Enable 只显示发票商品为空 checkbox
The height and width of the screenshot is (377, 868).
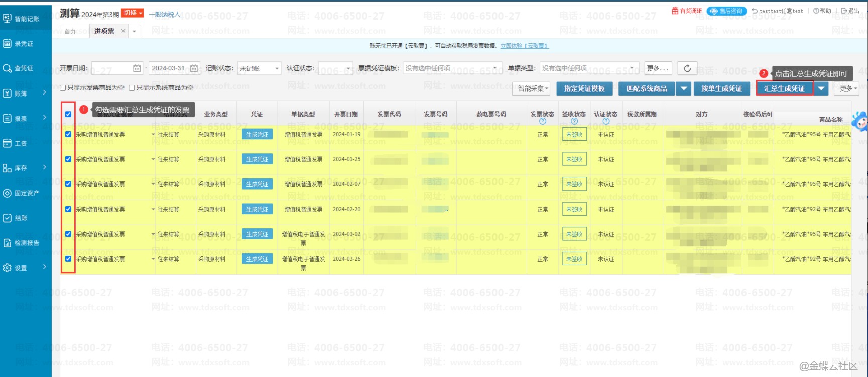click(63, 88)
